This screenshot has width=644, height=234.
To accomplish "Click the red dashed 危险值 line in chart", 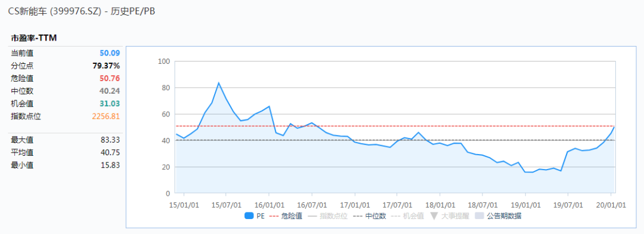I will [395, 126].
